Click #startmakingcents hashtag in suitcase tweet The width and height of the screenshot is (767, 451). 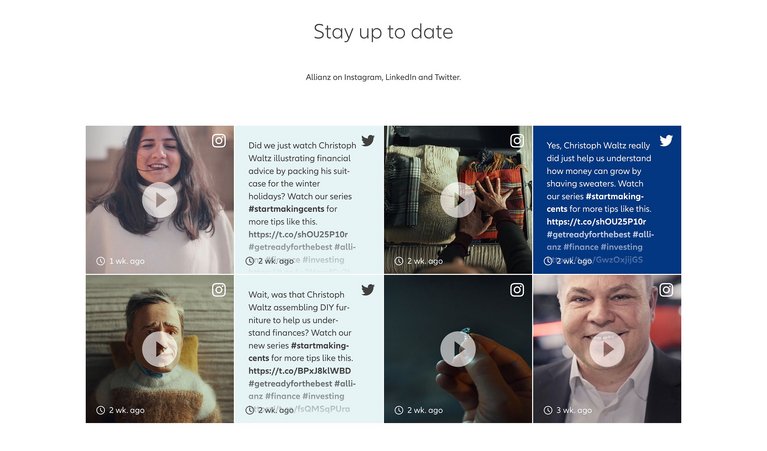click(x=286, y=209)
